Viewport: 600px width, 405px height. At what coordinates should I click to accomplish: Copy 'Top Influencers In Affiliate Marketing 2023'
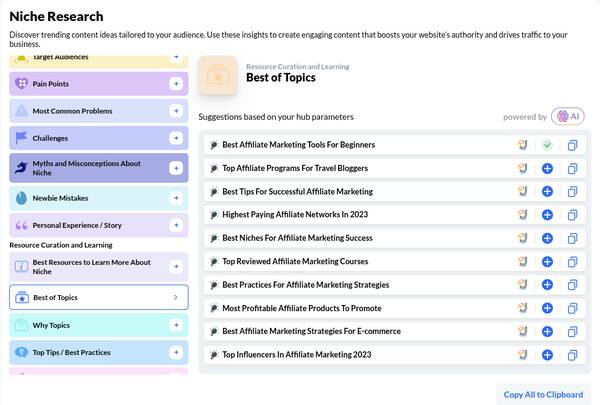pyautogui.click(x=573, y=355)
